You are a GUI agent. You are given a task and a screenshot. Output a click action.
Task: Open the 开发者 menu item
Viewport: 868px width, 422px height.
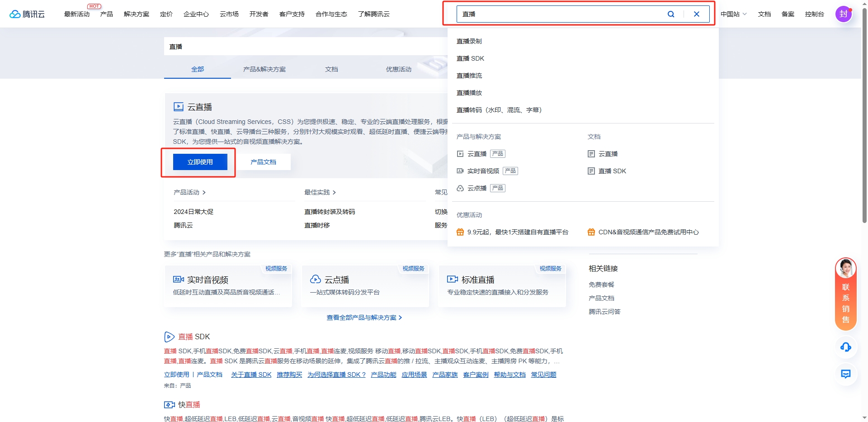coord(259,14)
